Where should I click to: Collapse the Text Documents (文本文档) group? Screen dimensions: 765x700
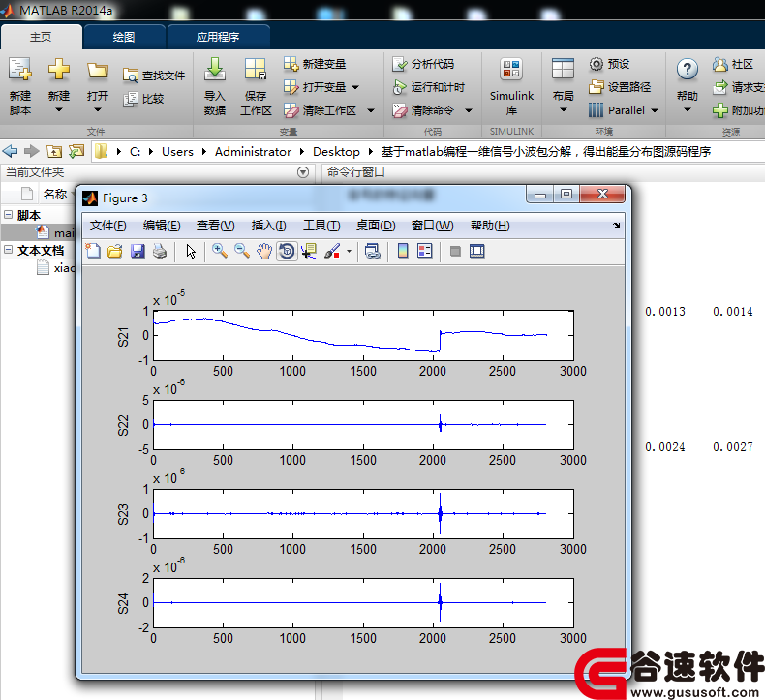click(9, 250)
